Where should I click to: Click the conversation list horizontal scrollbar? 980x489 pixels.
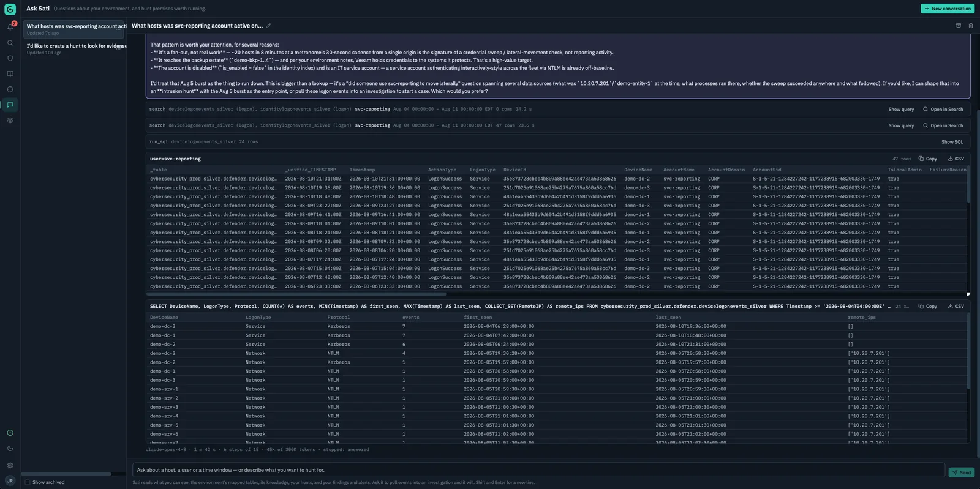(x=66, y=474)
